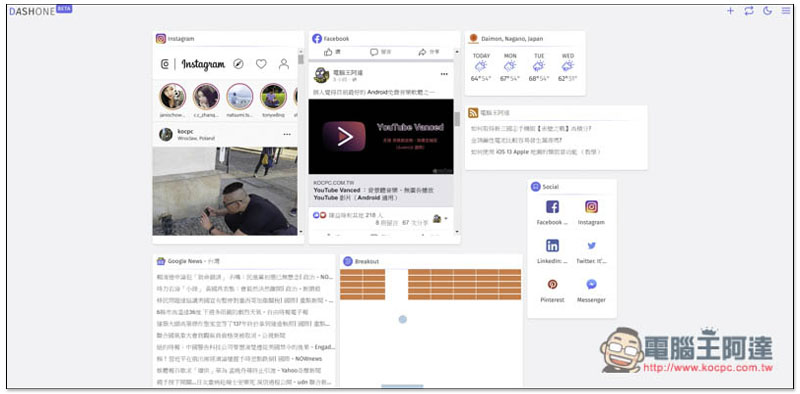Click the Instagram heart activity icon

pyautogui.click(x=261, y=64)
